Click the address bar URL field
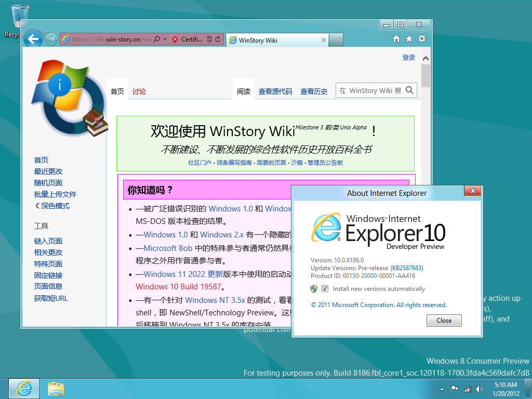The image size is (532, 399). pyautogui.click(x=112, y=39)
